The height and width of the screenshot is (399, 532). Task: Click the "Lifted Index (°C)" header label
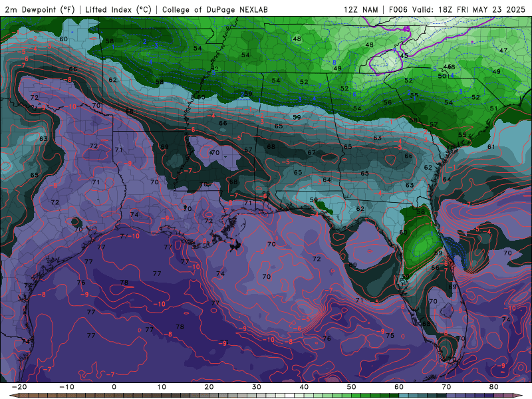(x=118, y=10)
